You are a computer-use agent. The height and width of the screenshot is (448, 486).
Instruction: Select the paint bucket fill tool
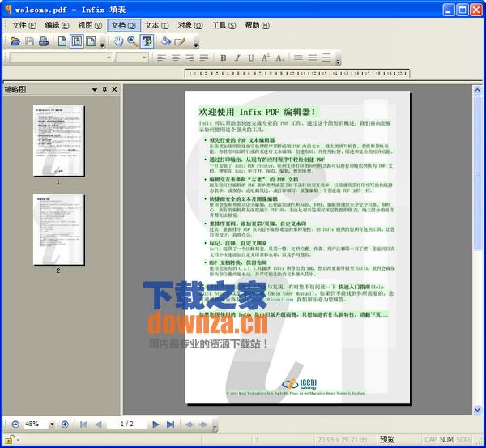tap(165, 41)
